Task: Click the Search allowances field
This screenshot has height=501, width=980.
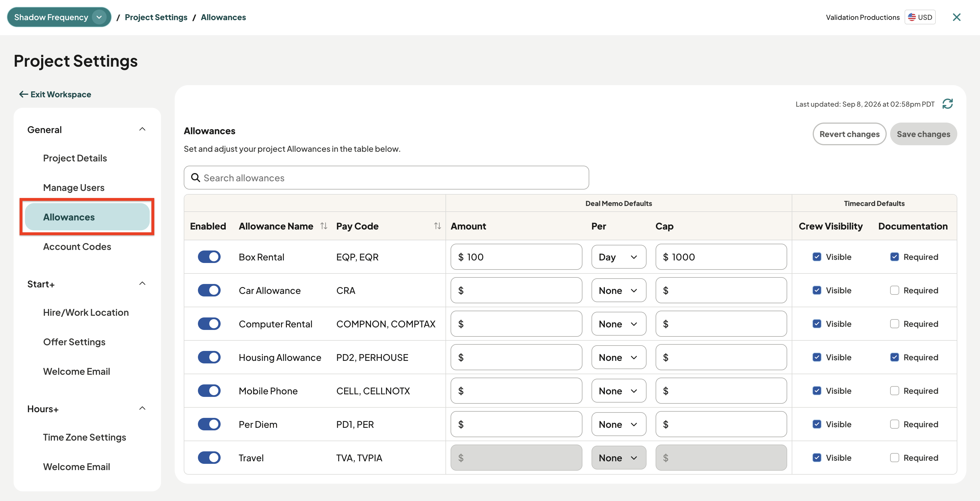Action: (x=386, y=177)
